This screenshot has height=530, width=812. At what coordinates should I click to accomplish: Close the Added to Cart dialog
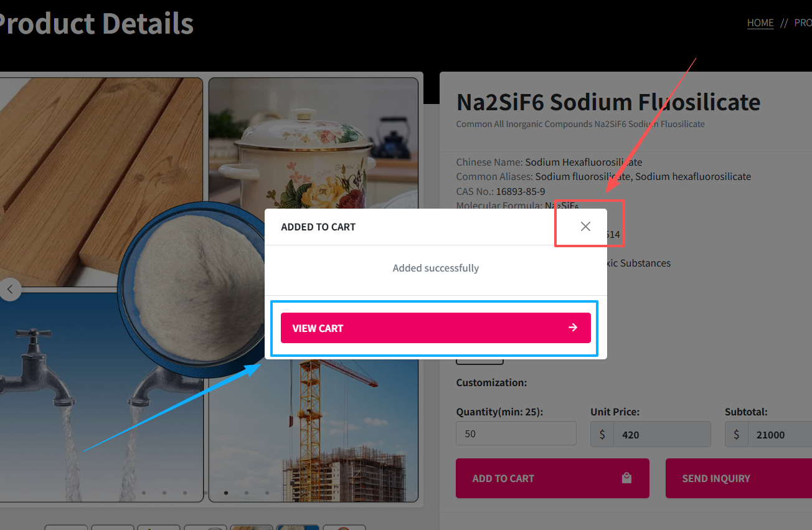pyautogui.click(x=585, y=226)
